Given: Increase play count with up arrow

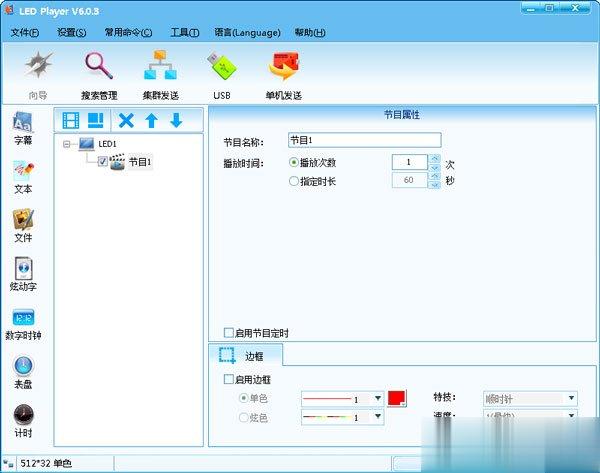Looking at the screenshot, I should (434, 158).
